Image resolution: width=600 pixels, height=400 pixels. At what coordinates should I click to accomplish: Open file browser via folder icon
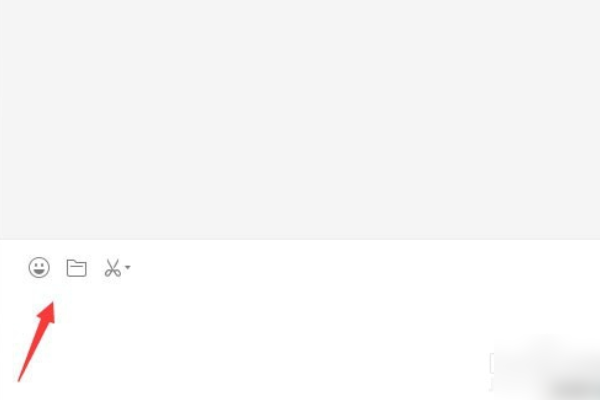77,268
